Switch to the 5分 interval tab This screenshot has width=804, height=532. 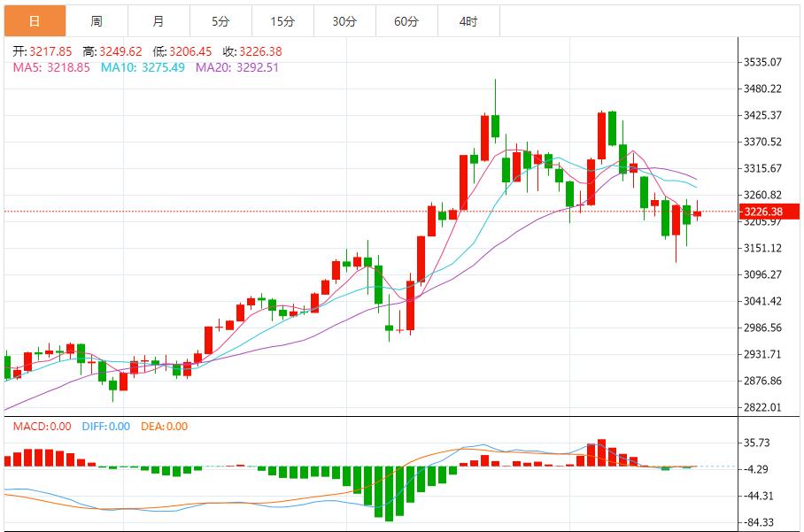(x=220, y=20)
